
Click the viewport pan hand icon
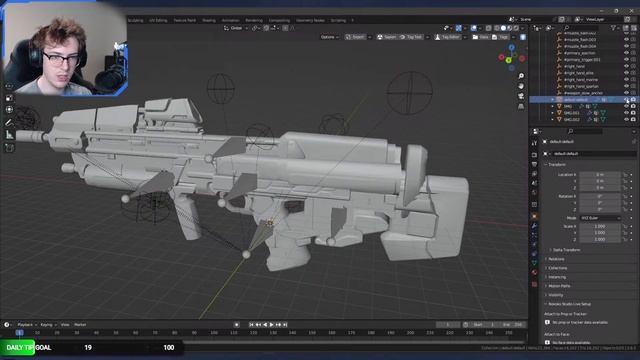(521, 86)
